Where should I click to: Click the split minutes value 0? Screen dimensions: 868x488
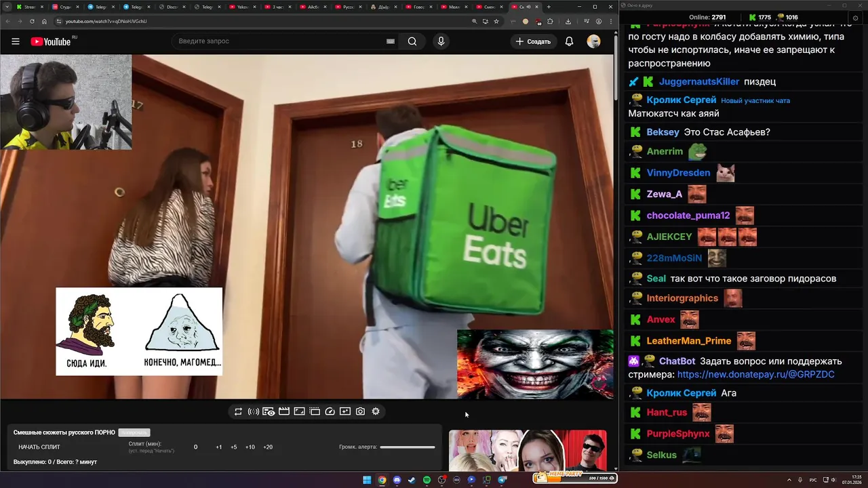click(196, 447)
